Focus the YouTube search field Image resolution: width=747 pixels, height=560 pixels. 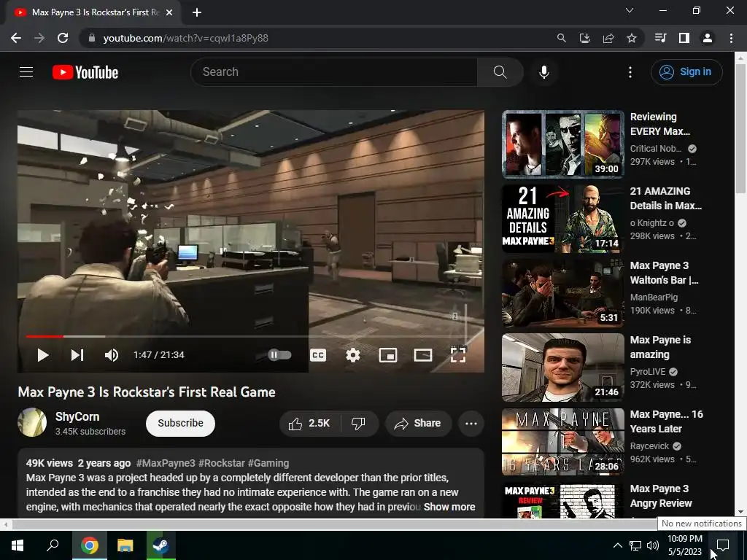click(334, 72)
